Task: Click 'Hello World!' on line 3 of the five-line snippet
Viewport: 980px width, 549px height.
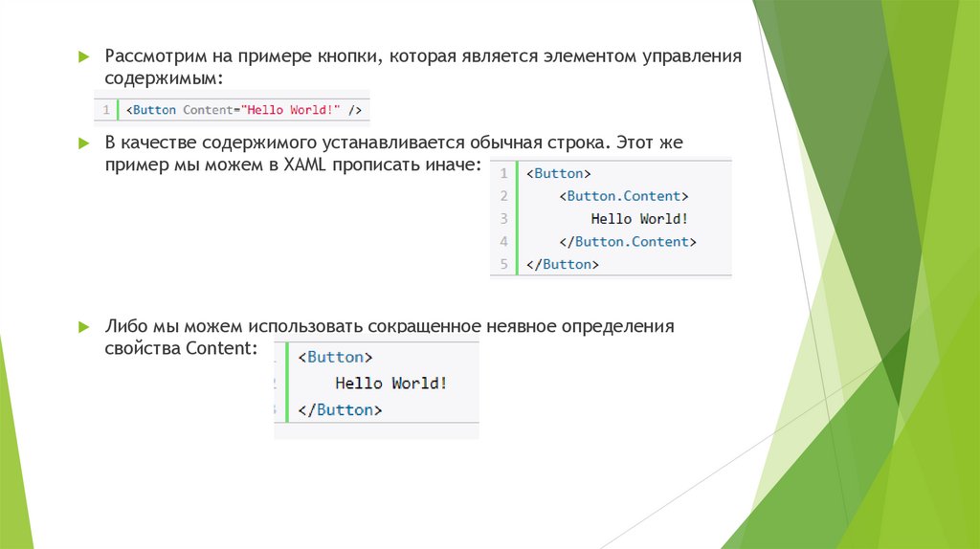Action: point(639,219)
